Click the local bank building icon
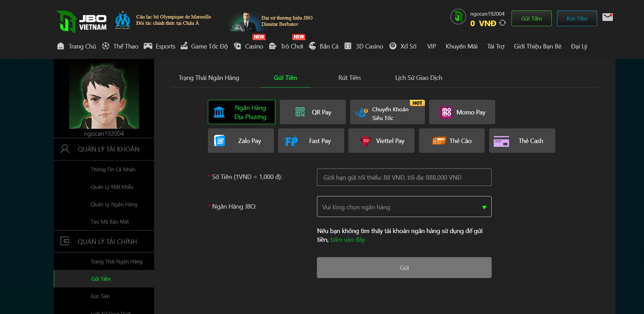The image size is (644, 314). pyautogui.click(x=219, y=112)
